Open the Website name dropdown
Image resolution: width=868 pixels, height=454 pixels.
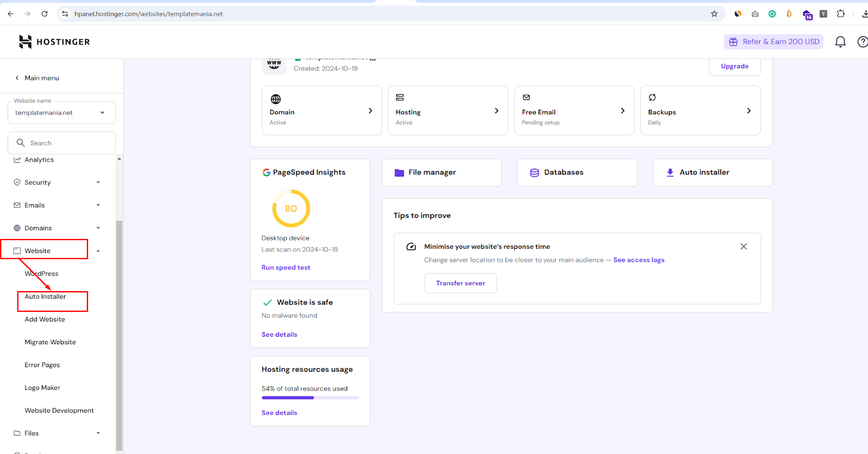click(61, 112)
